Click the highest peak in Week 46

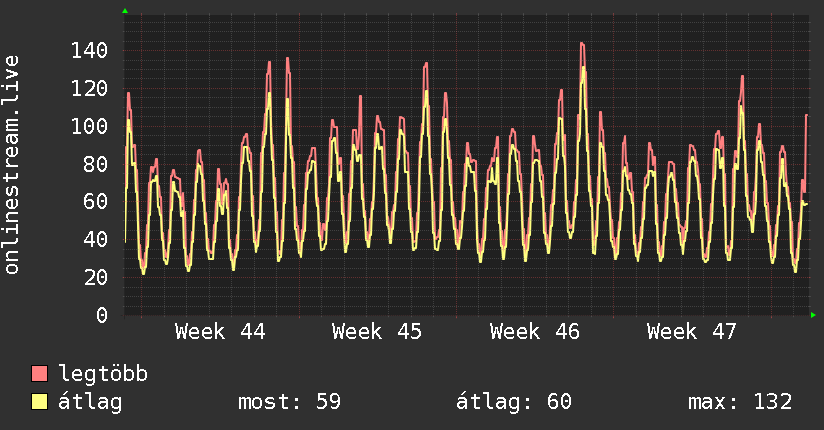[x=582, y=44]
